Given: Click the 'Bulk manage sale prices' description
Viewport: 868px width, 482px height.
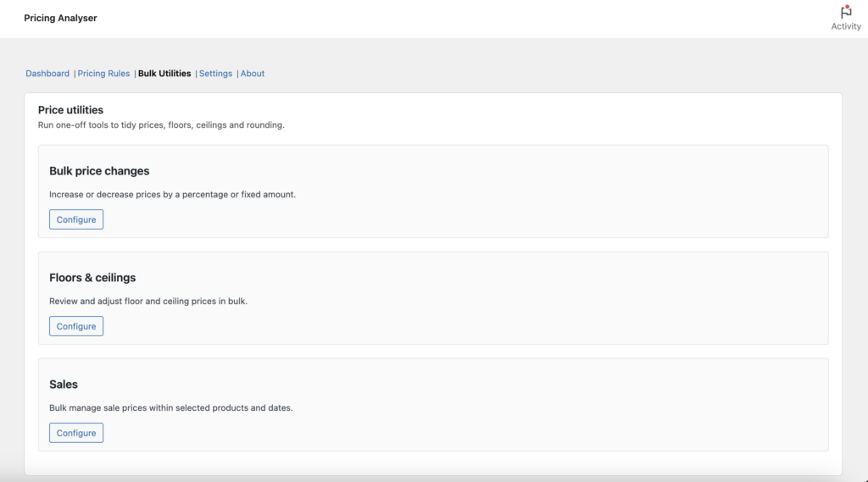Looking at the screenshot, I should pyautogui.click(x=170, y=407).
